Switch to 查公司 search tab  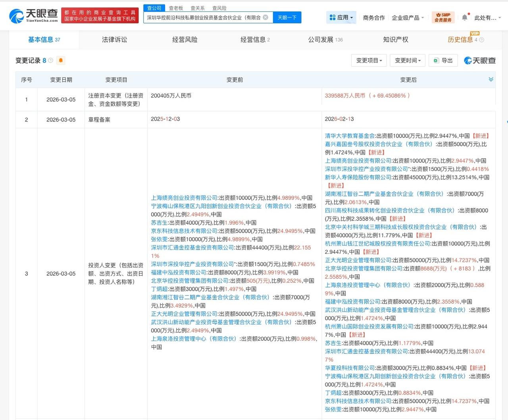(154, 8)
